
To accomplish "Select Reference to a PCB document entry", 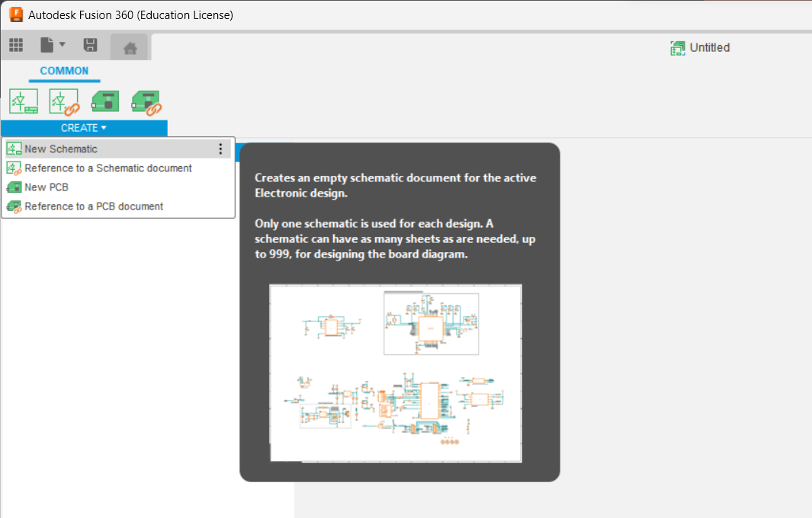I will (x=93, y=206).
